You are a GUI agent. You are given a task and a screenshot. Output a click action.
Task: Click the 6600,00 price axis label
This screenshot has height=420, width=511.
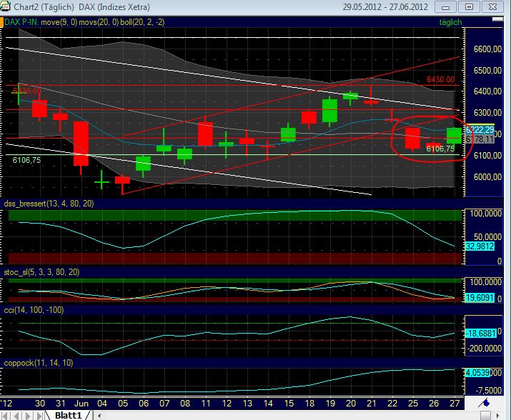(487, 49)
